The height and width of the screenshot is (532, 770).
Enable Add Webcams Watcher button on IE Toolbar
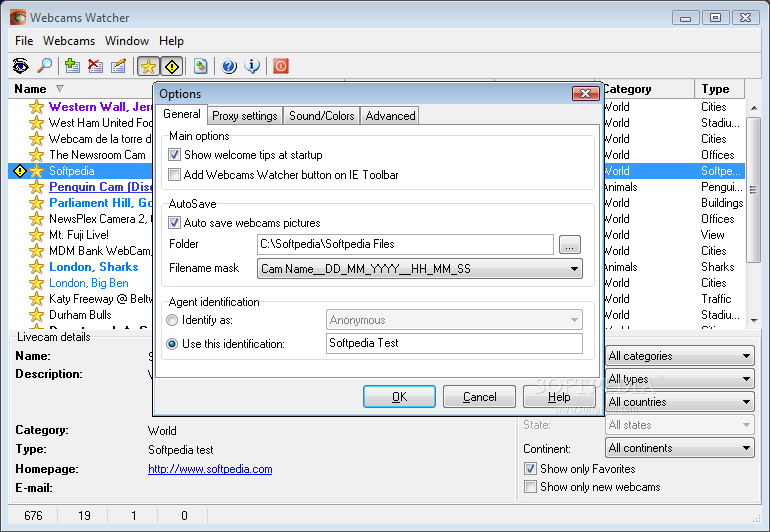(174, 174)
